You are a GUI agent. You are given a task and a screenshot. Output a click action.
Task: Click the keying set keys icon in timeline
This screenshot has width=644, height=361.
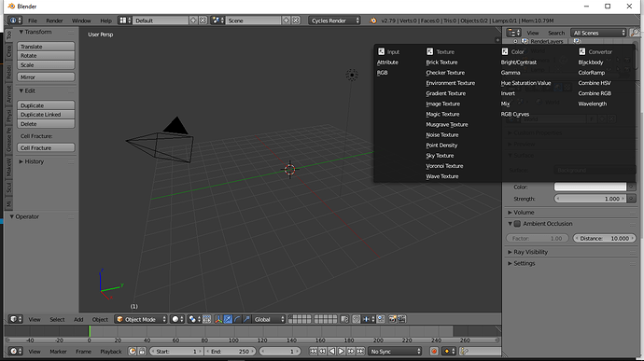(x=465, y=351)
